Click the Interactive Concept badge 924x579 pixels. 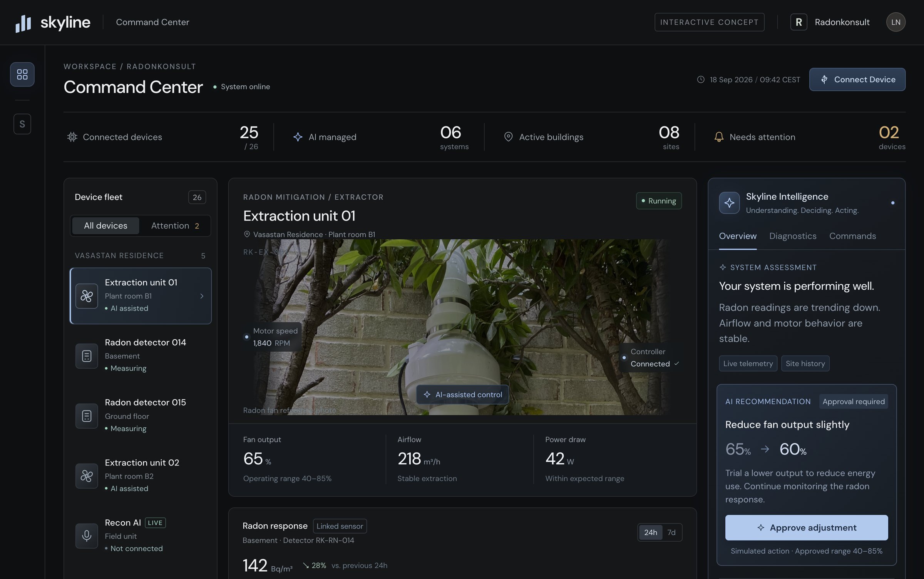[710, 22]
